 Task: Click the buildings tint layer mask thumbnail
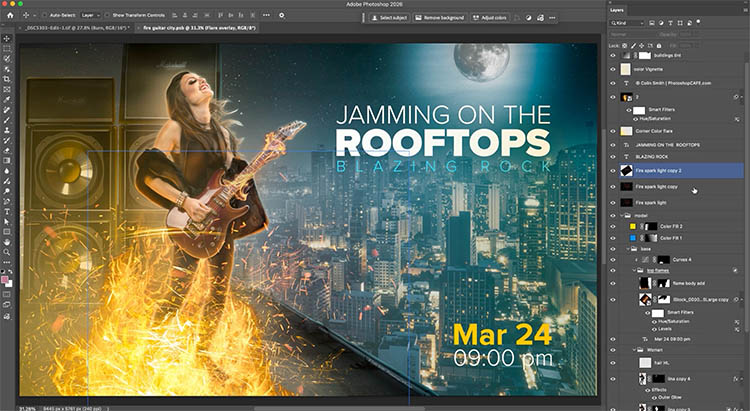645,56
